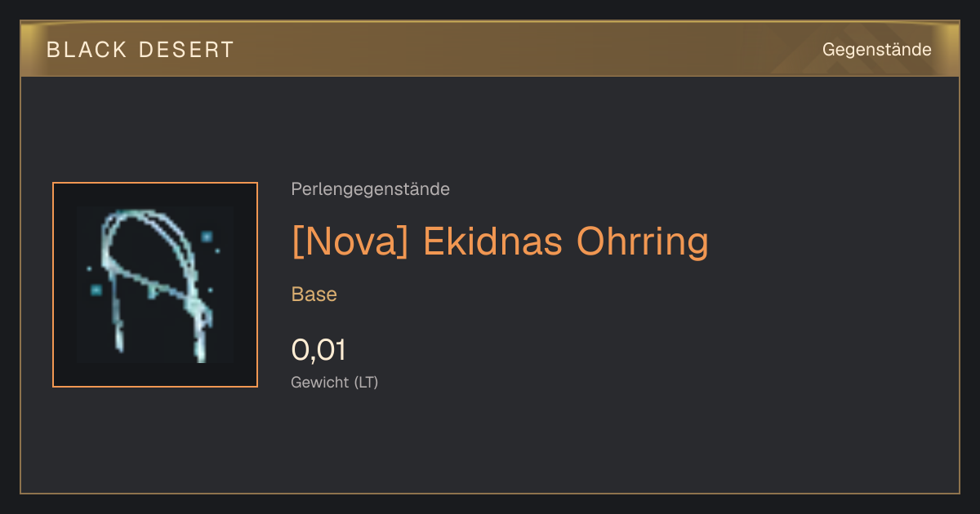Viewport: 980px width, 514px height.
Task: Click the earring's right dangling pendant
Action: pos(201,336)
